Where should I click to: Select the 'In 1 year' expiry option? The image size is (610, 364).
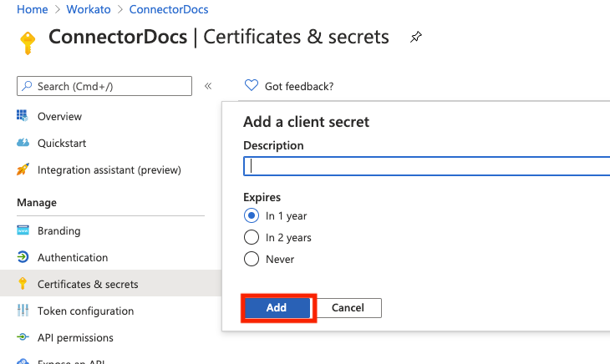(252, 215)
